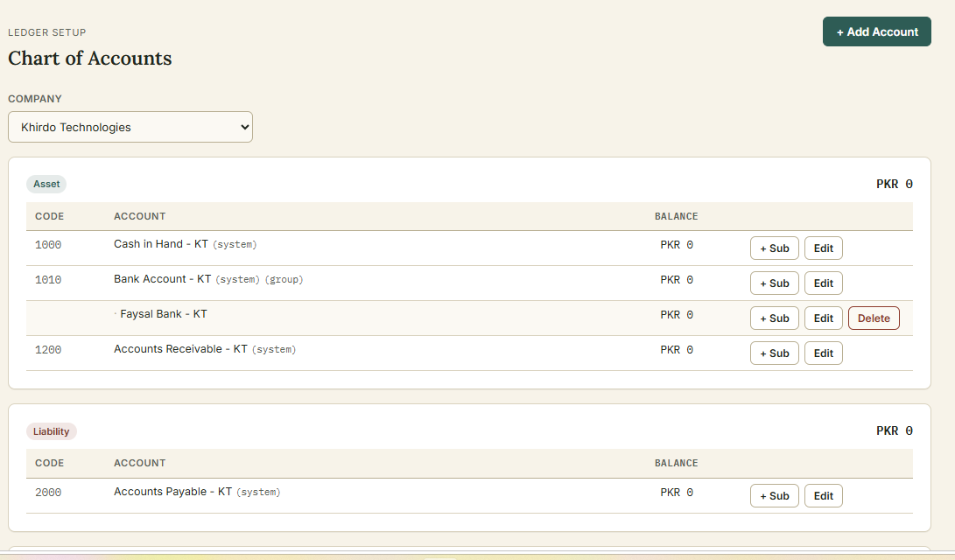955x560 pixels.
Task: Edit the Accounts Receivable - KT account
Action: click(823, 353)
